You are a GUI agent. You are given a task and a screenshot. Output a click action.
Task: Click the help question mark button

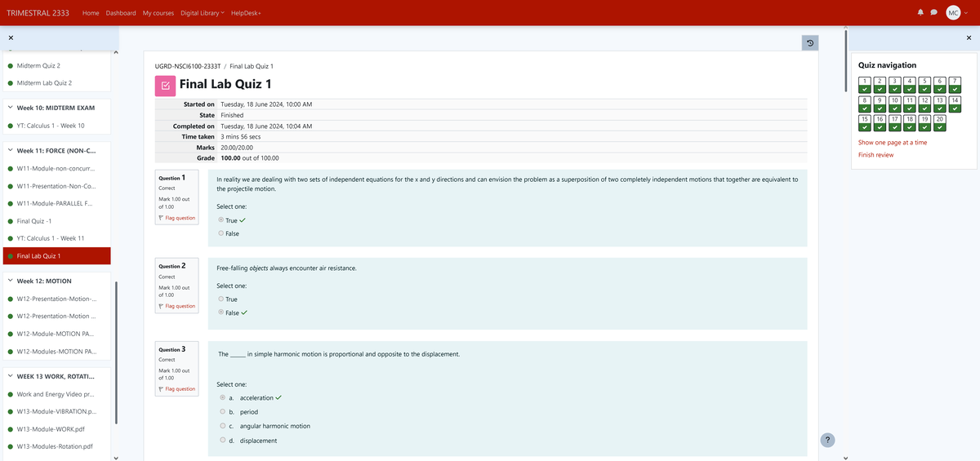827,440
